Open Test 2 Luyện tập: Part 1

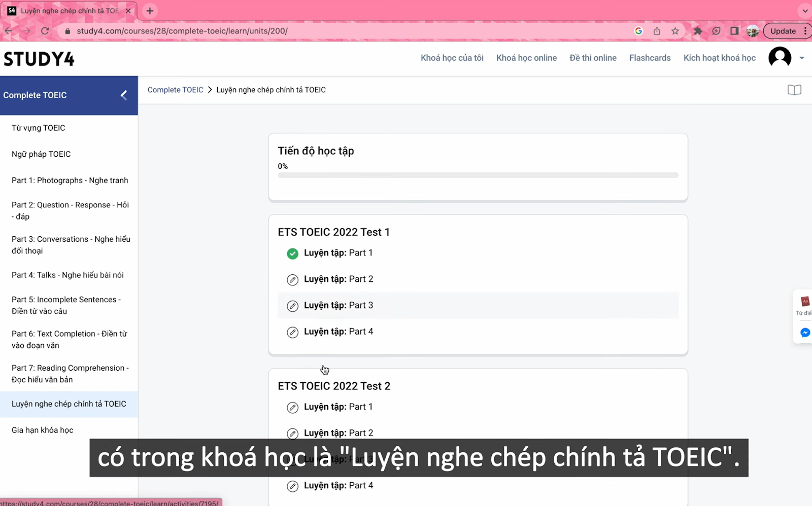(338, 407)
